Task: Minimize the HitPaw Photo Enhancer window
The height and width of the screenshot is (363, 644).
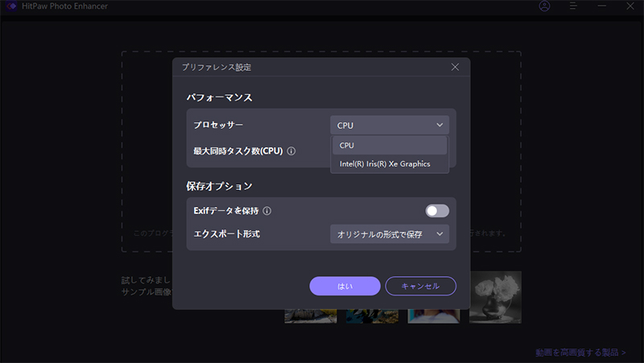Action: [601, 6]
